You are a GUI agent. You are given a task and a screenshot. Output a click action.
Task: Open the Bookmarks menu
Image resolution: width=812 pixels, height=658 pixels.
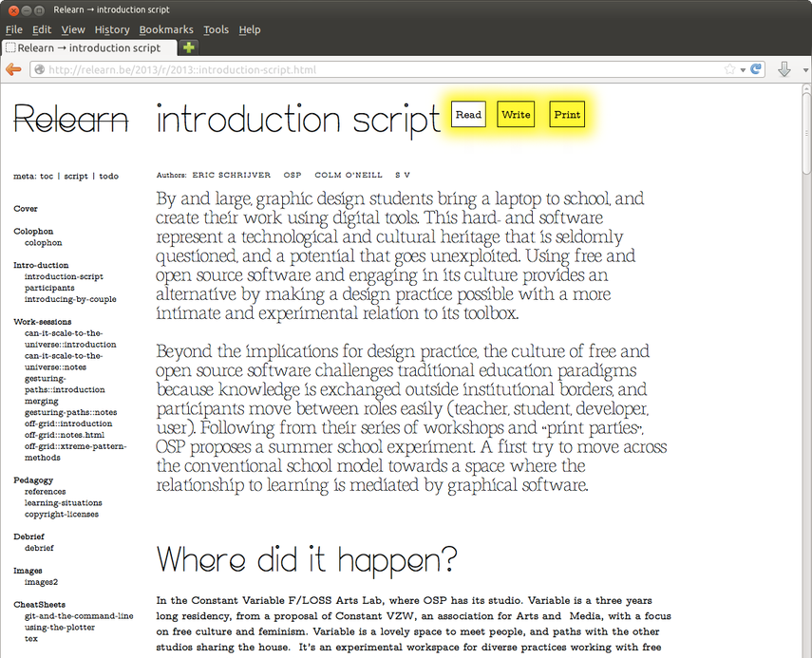166,29
